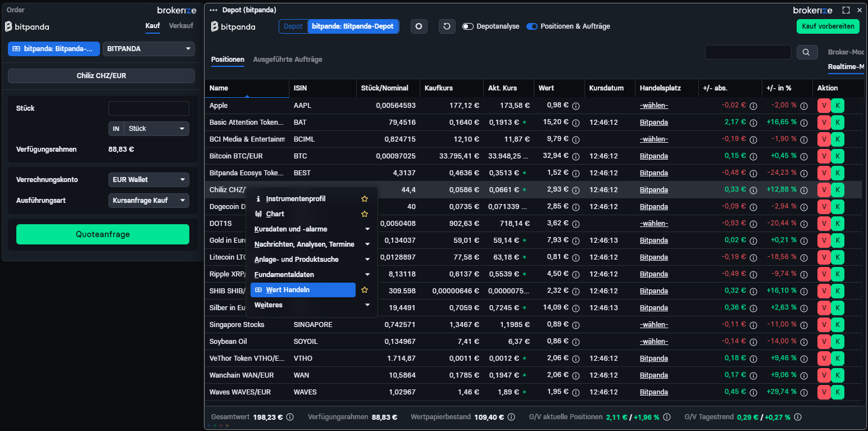Expand Kursdaten und -alarme submenu
This screenshot has height=431, width=868.
(312, 229)
